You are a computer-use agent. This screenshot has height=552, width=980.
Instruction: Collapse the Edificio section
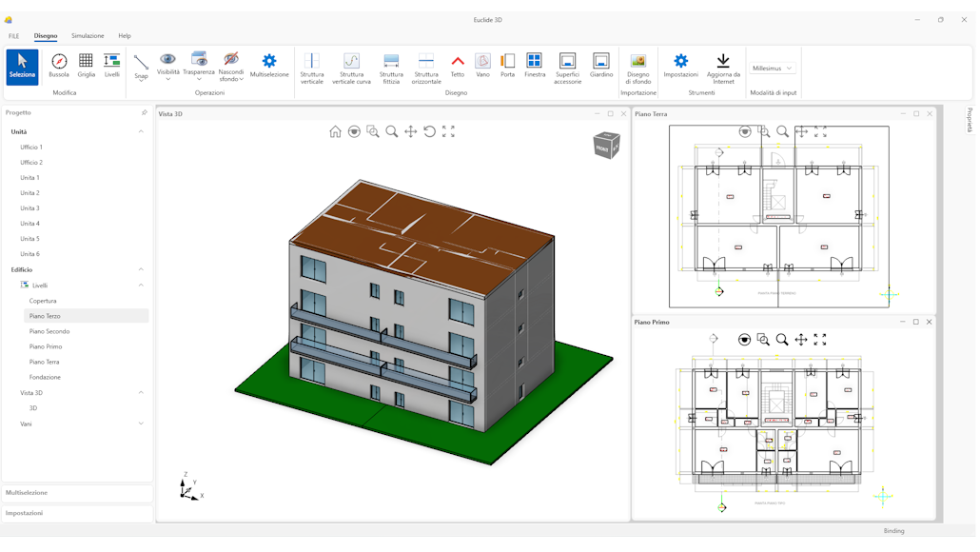[141, 269]
